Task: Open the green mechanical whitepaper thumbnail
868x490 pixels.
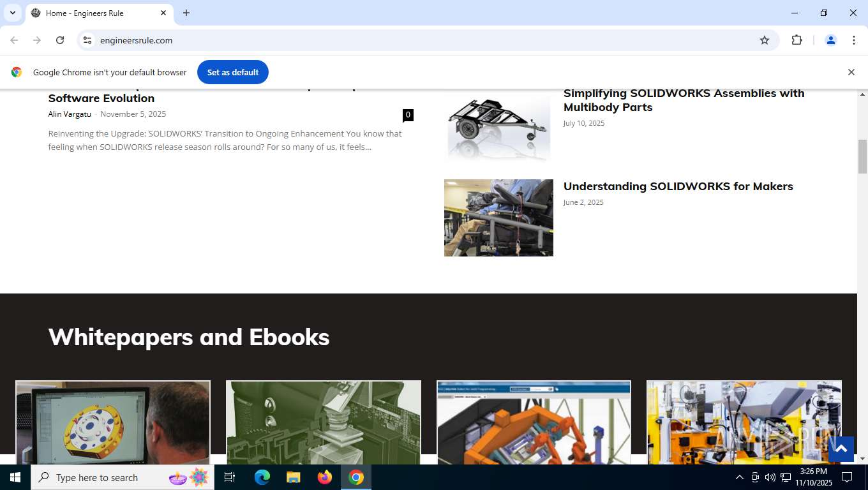Action: 324,422
